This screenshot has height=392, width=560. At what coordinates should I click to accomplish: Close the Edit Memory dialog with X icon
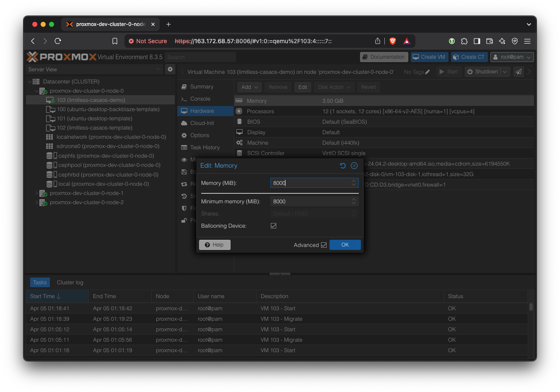[x=354, y=166]
